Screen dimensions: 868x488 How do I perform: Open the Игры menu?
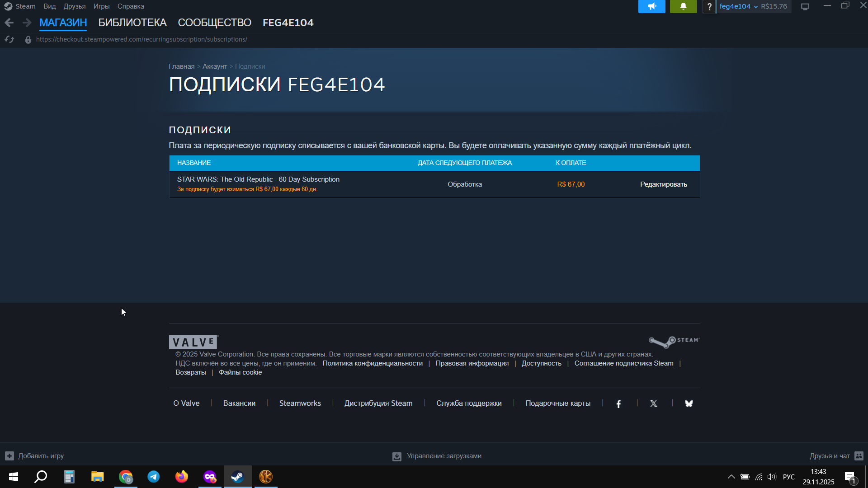[x=101, y=6]
